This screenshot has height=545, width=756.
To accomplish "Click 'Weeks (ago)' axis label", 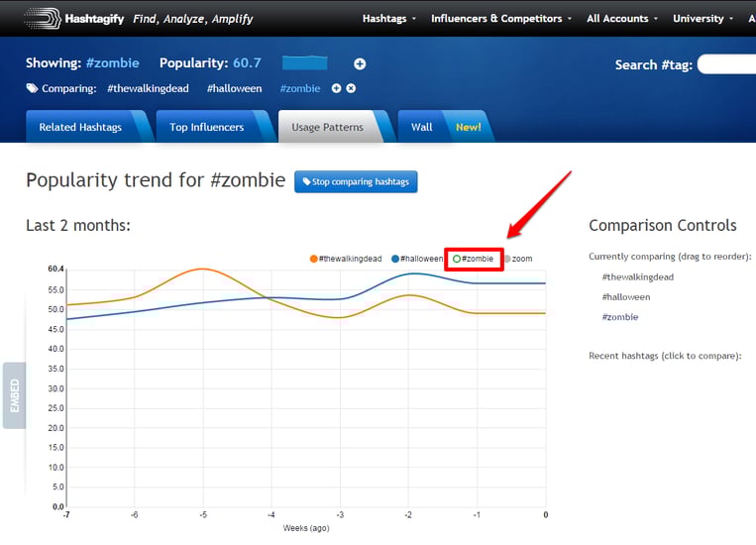I will click(x=306, y=528).
